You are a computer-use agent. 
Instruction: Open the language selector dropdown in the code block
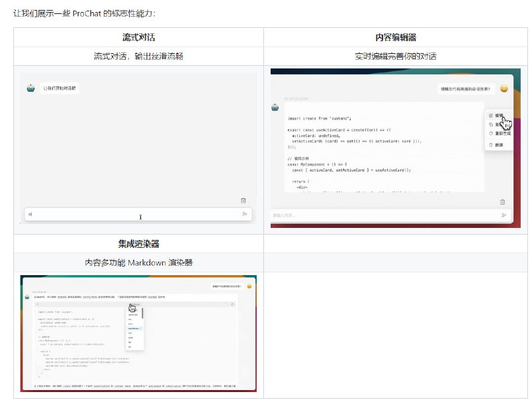tap(136, 304)
